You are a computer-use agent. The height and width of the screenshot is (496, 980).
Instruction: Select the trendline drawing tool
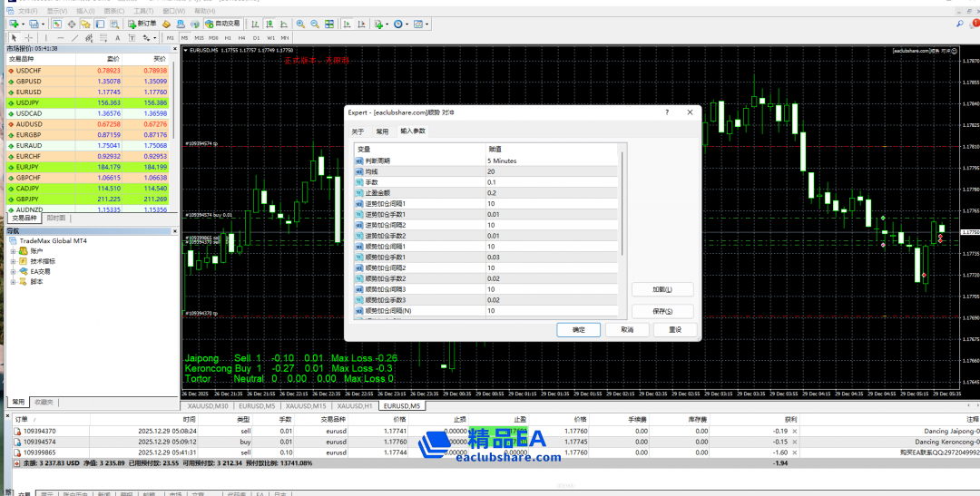click(73, 38)
